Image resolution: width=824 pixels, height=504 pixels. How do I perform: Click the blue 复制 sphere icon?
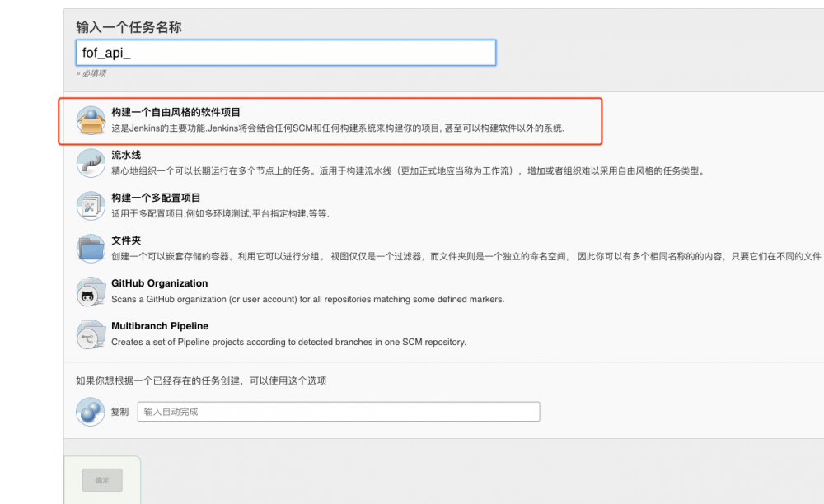point(90,411)
